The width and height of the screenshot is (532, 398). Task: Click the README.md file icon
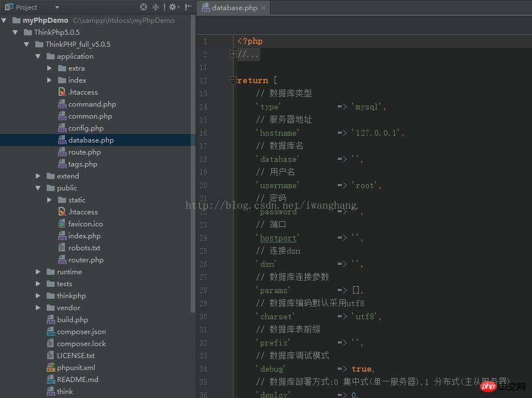click(51, 379)
